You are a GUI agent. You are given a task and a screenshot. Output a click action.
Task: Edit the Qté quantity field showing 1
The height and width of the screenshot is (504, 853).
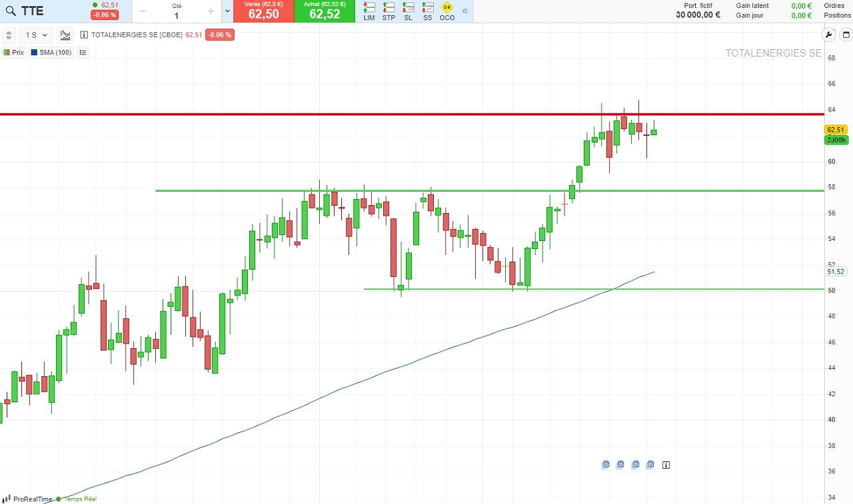[177, 15]
